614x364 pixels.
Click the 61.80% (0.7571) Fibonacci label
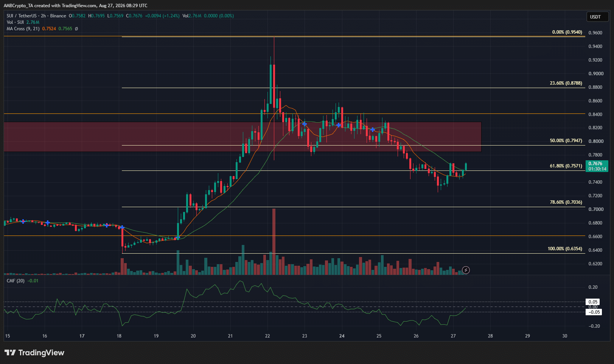566,166
